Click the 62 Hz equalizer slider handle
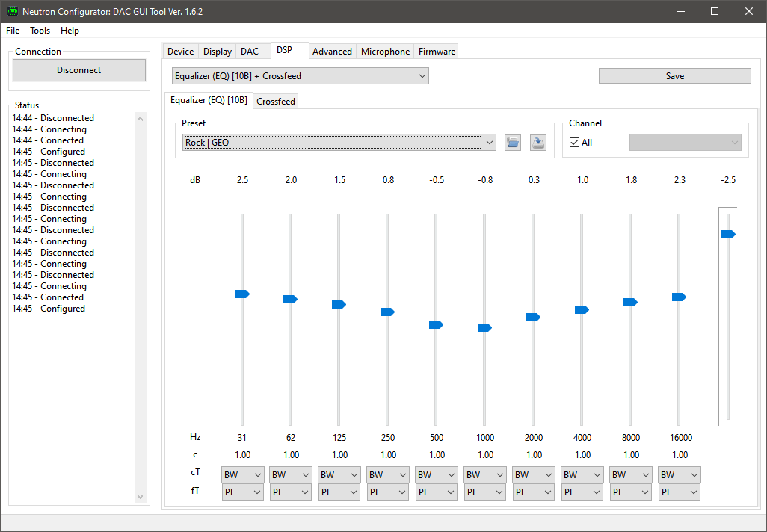This screenshot has width=767, height=532. coord(290,299)
